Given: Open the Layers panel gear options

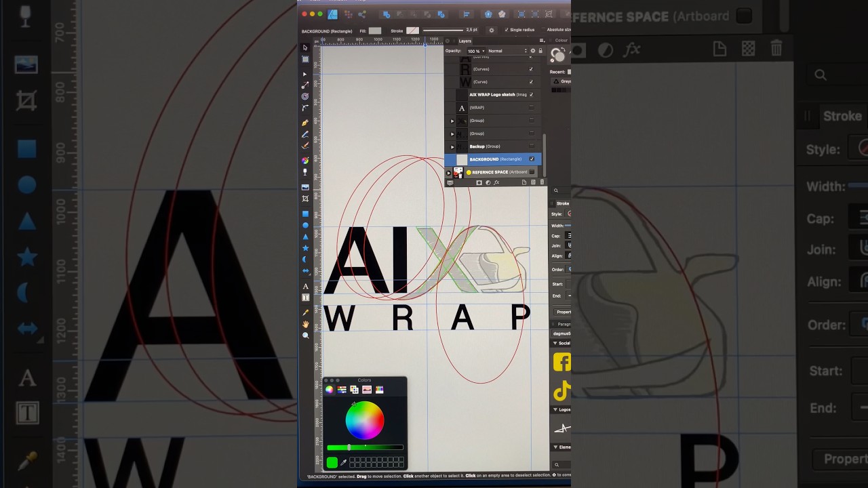Looking at the screenshot, I should (x=533, y=51).
